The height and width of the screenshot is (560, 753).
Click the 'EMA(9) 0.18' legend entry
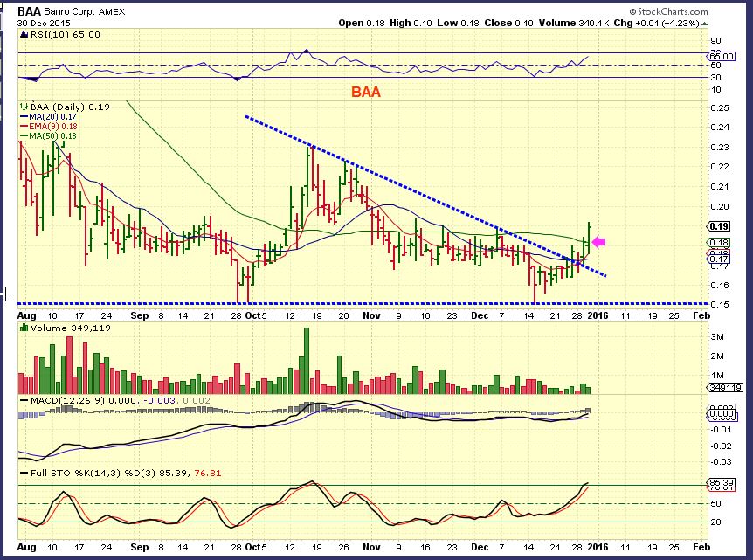tap(52, 127)
